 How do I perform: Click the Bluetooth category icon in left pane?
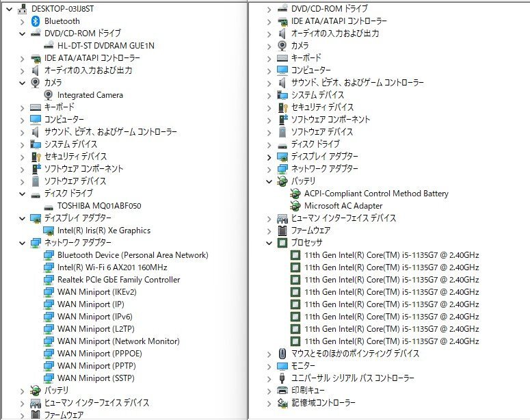point(36,21)
